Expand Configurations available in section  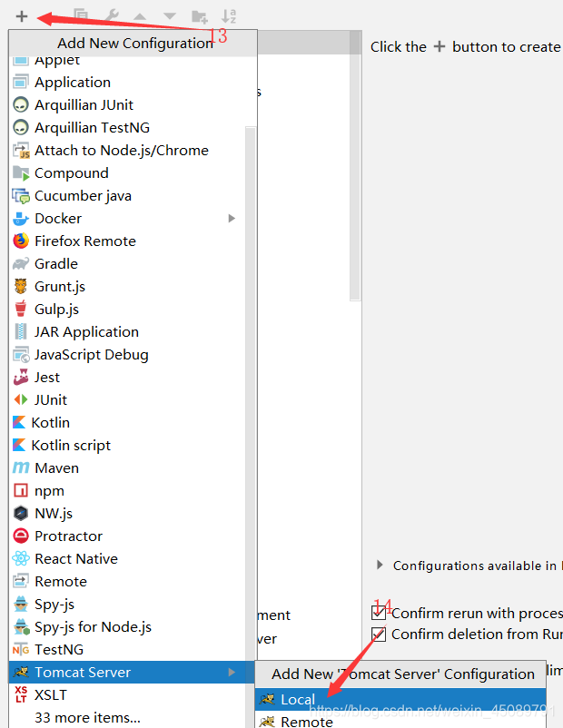380,565
